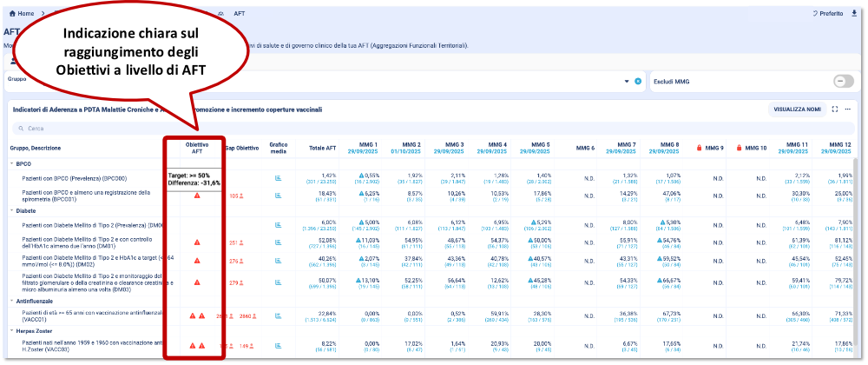Click the red lock icon beside MMG 9
Screen dimensions: 868x365
[698, 149]
